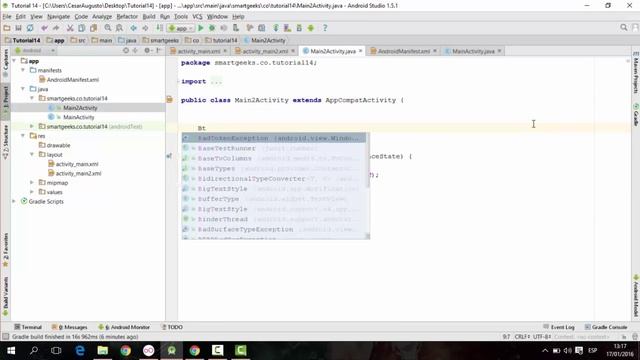Open the Refactor menu
Screen dimensions: 640x360
[x=127, y=17]
